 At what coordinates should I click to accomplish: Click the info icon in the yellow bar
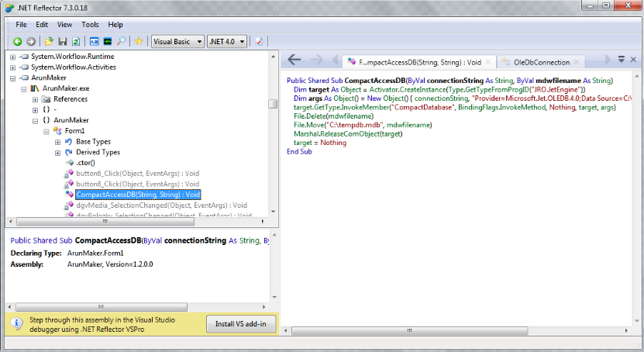(x=16, y=323)
